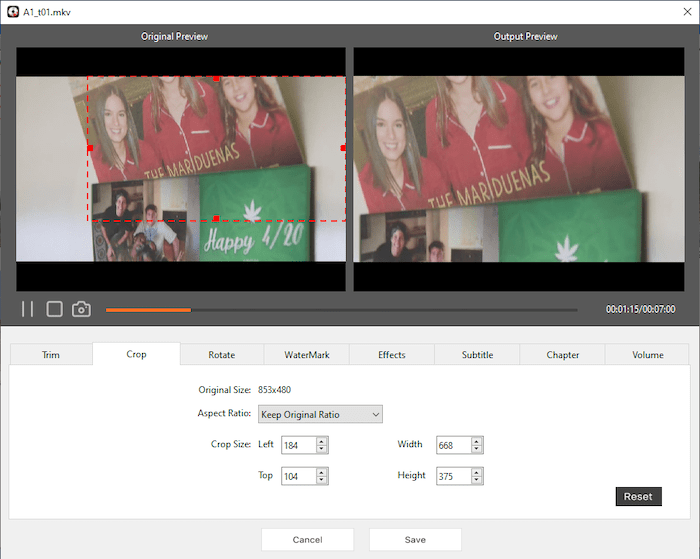This screenshot has height=559, width=700.
Task: Switch to the Trim tab
Action: tap(51, 354)
